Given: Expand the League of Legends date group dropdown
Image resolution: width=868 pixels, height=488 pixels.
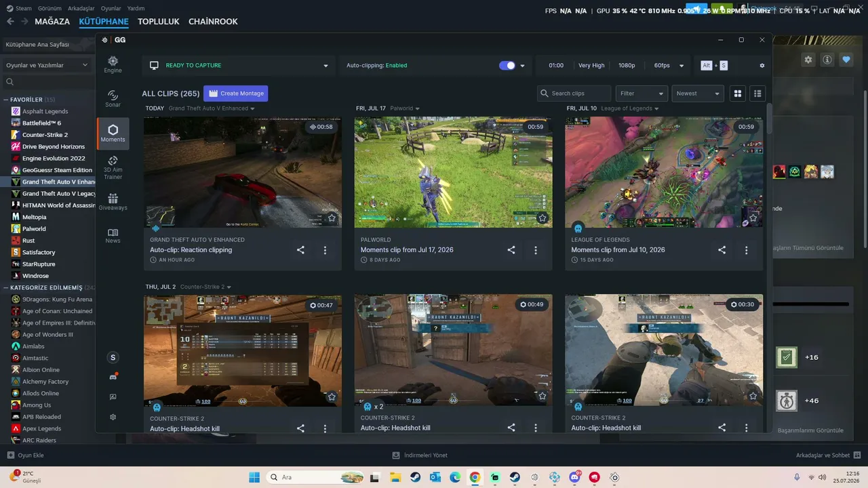Looking at the screenshot, I should tap(656, 108).
